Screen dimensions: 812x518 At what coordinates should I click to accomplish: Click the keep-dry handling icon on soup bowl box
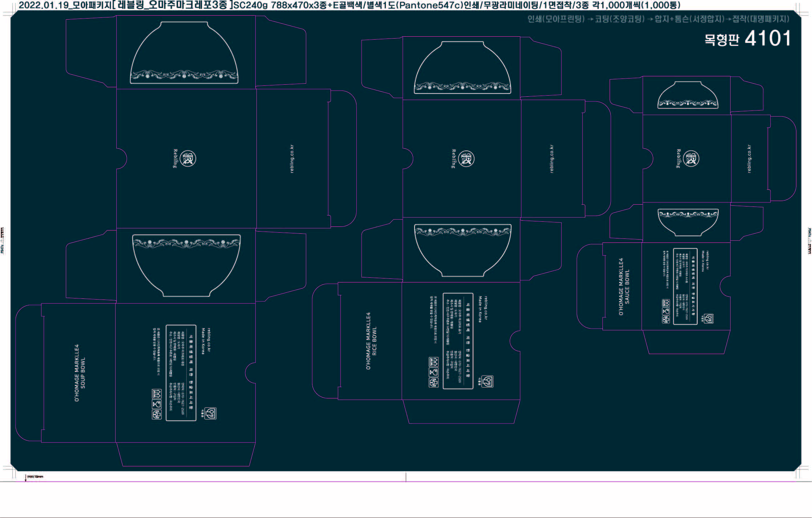(x=157, y=414)
